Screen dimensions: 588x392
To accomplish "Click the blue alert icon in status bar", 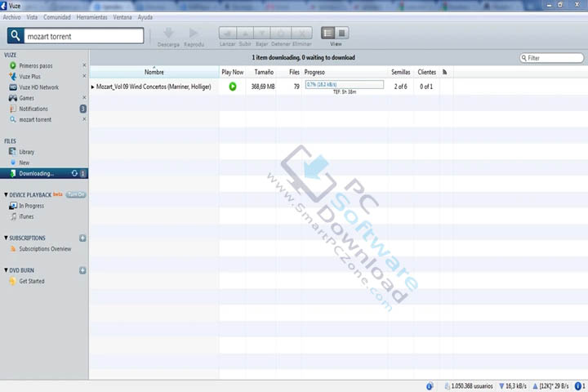I will pyautogui.click(x=578, y=386).
